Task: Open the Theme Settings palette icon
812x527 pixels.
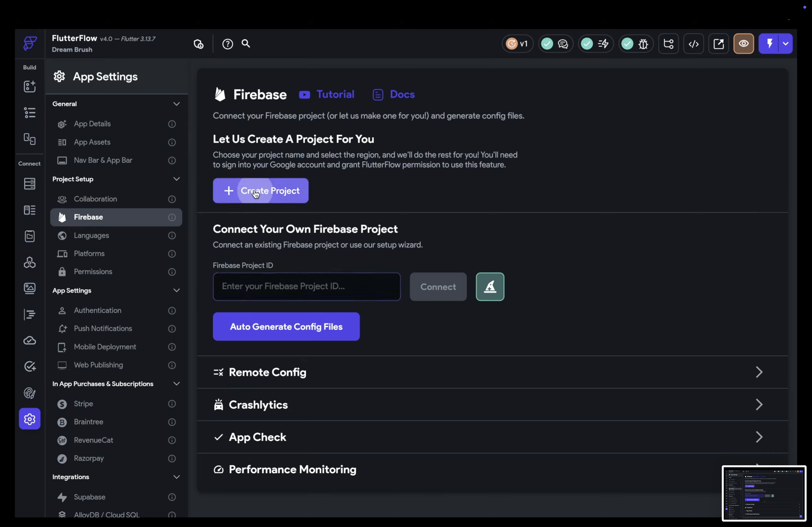Action: [x=30, y=393]
